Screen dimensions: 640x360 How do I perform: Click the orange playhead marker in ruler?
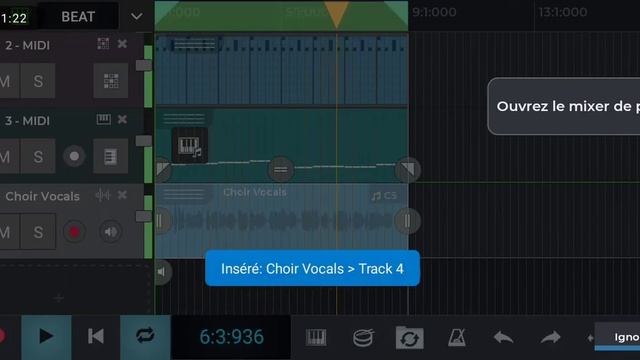(337, 14)
